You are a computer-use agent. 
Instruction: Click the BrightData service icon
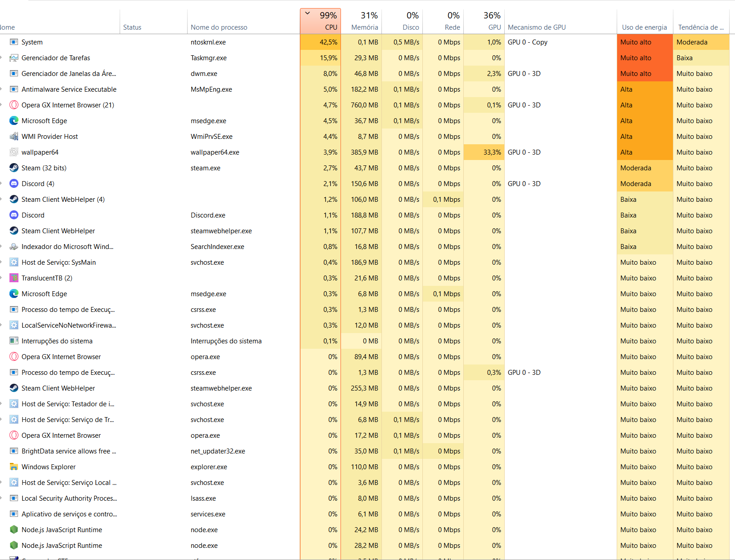(14, 451)
